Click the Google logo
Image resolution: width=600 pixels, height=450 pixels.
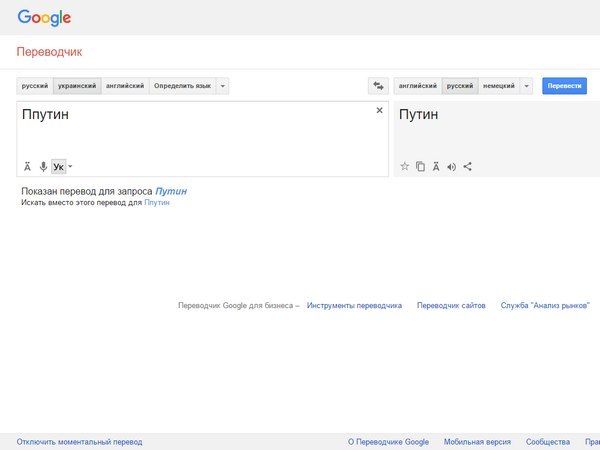(44, 17)
